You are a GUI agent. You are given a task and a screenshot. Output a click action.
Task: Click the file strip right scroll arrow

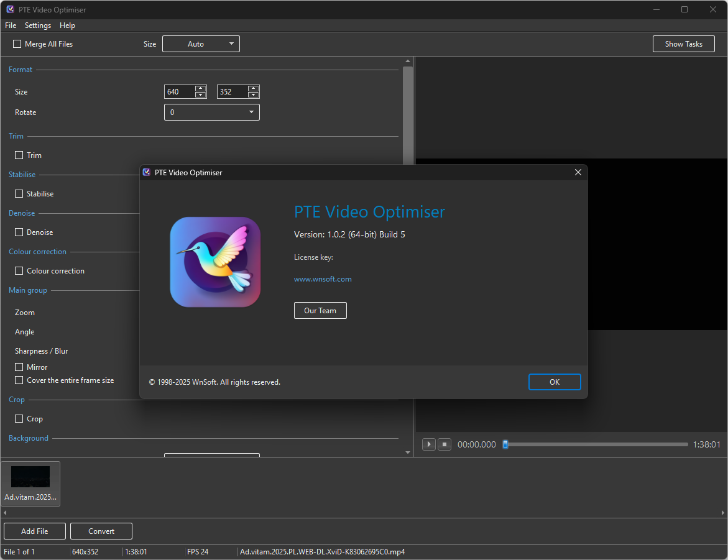(x=723, y=513)
